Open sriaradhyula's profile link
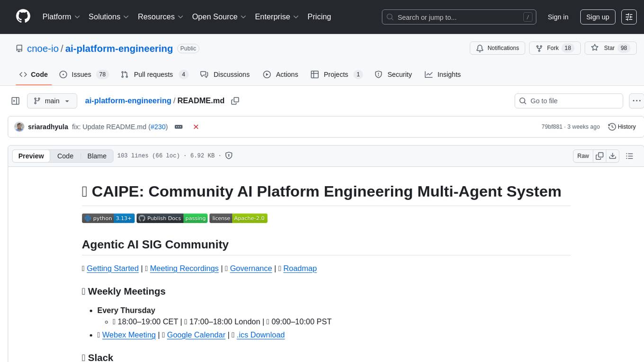This screenshot has height=362, width=644. (48, 127)
